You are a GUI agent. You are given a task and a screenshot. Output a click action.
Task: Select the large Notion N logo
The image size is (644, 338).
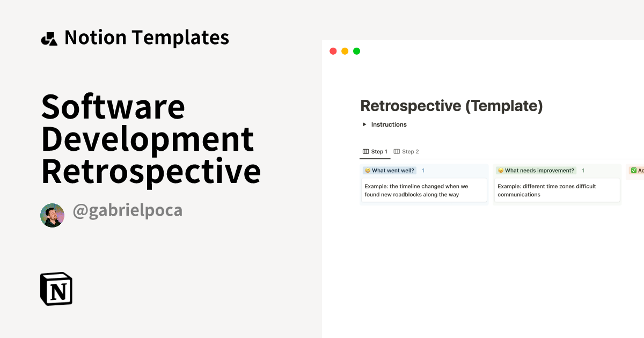pyautogui.click(x=56, y=289)
